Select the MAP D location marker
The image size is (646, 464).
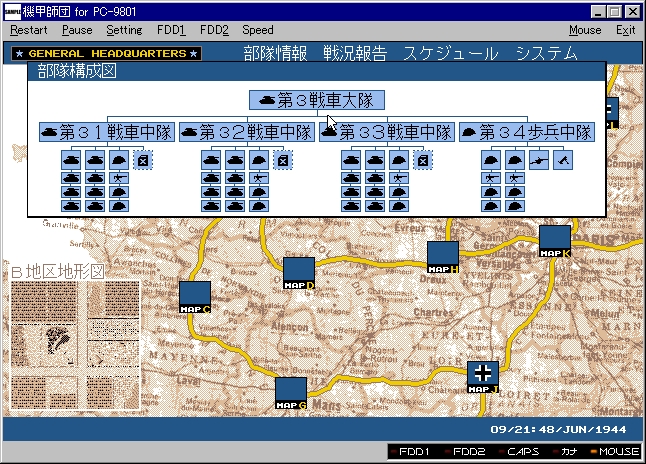299,273
